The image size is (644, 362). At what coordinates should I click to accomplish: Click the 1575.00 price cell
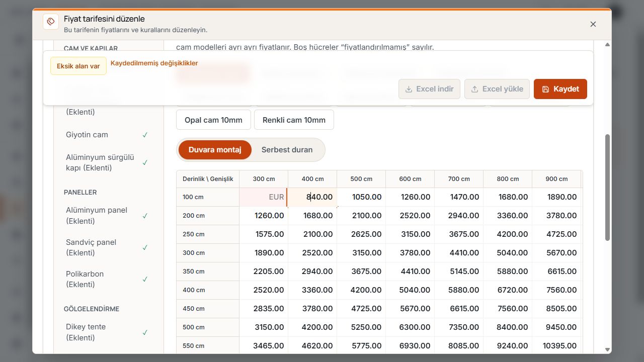263,234
